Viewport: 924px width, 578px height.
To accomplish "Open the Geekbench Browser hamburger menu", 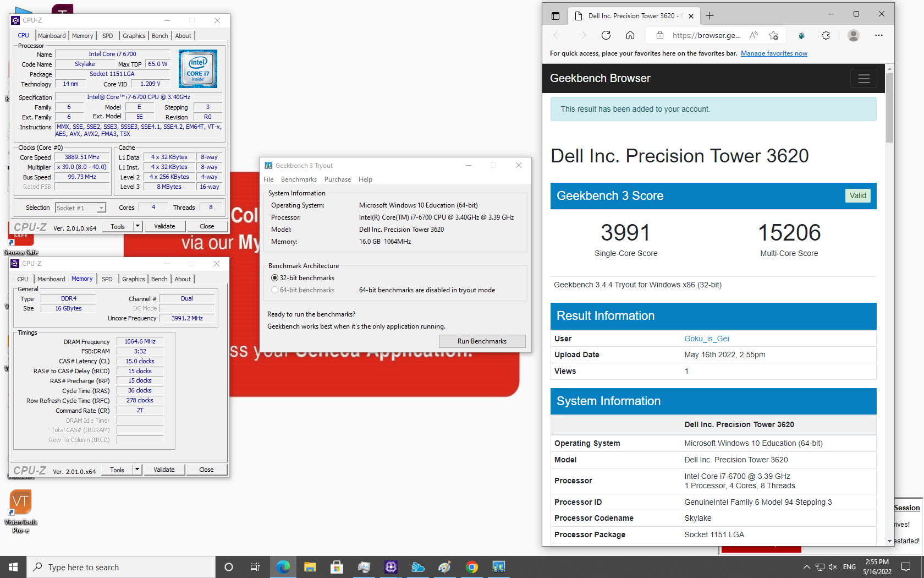I will click(x=864, y=78).
